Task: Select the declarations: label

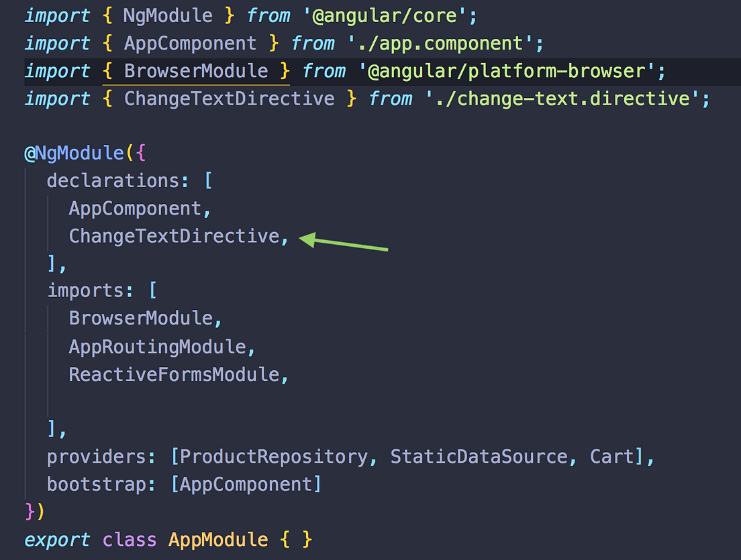Action: coord(116,180)
